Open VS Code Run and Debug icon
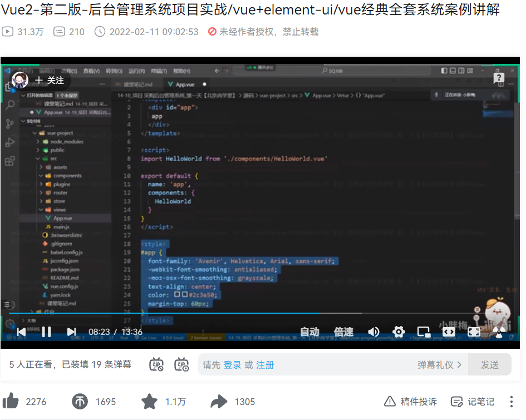Image resolution: width=526 pixels, height=420 pixels. point(10,142)
